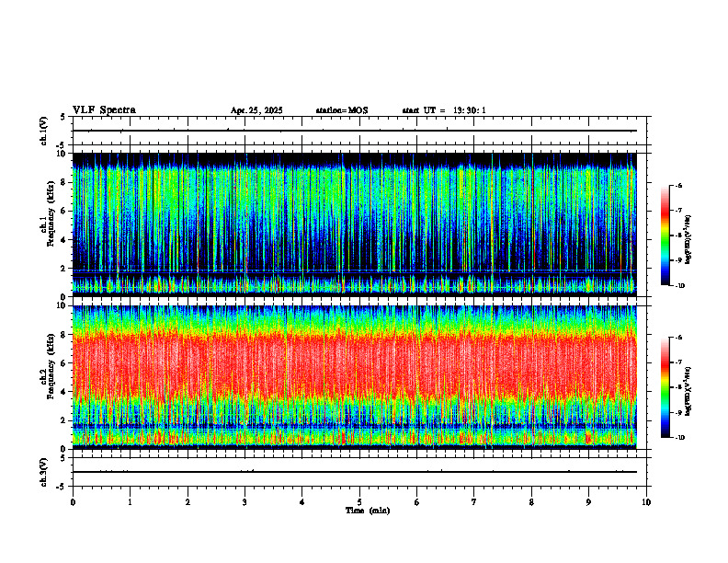The image size is (728, 563).
Task: Click inside the ch.2 frequency spectrogram panel
Action: click(355, 377)
